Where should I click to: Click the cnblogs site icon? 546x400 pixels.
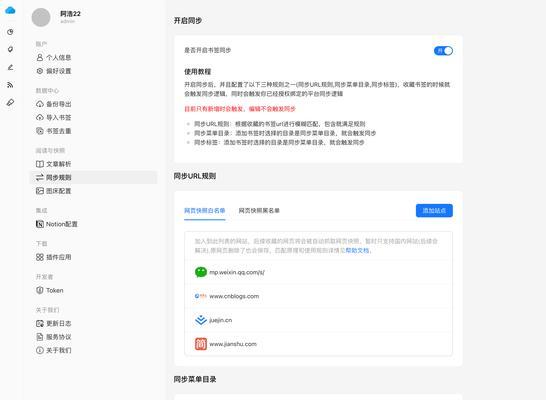(x=201, y=296)
